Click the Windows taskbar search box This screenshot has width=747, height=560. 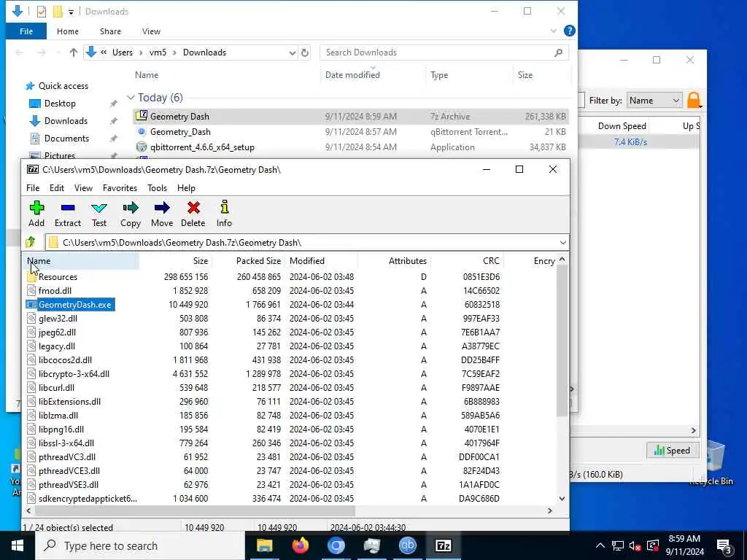140,545
